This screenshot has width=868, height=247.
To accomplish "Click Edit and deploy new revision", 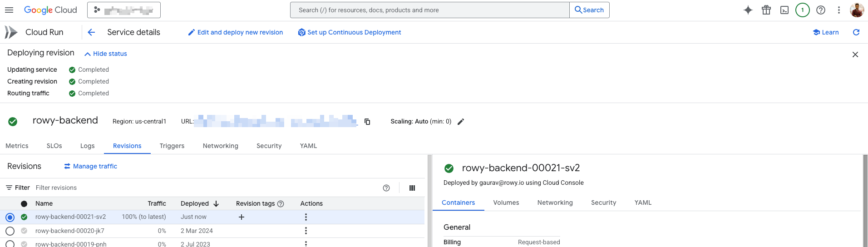I will pyautogui.click(x=236, y=32).
